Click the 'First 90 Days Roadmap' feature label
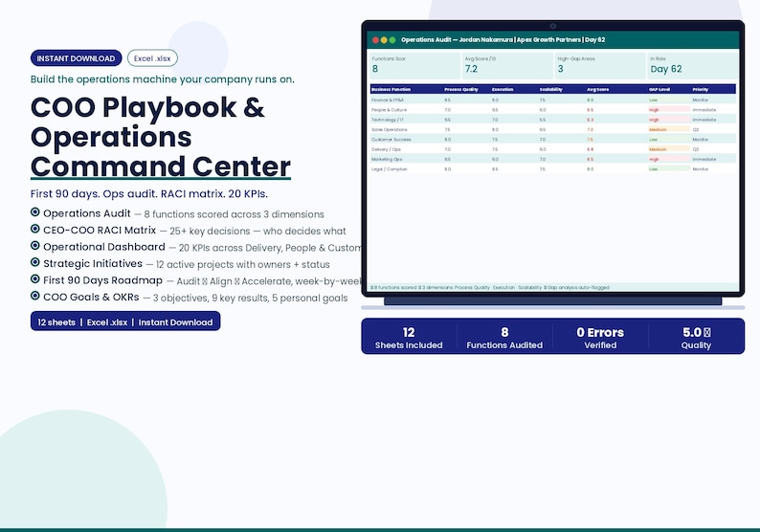The image size is (760, 532). [102, 280]
